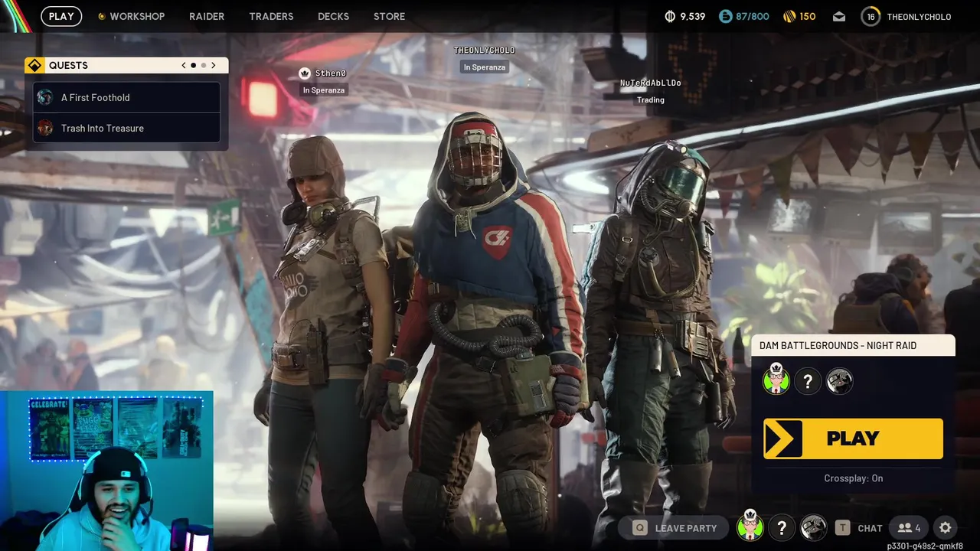Click the T key hint icon
The image size is (980, 551).
pyautogui.click(x=842, y=527)
